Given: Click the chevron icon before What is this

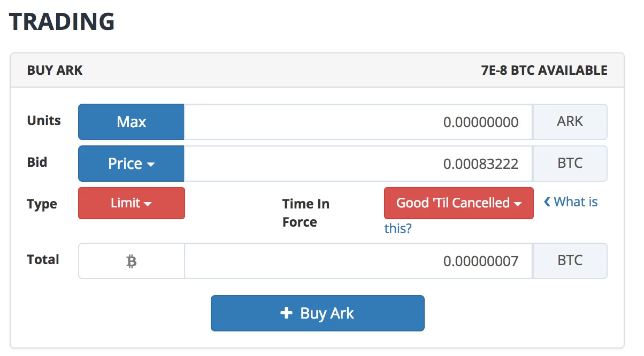Looking at the screenshot, I should tap(547, 202).
